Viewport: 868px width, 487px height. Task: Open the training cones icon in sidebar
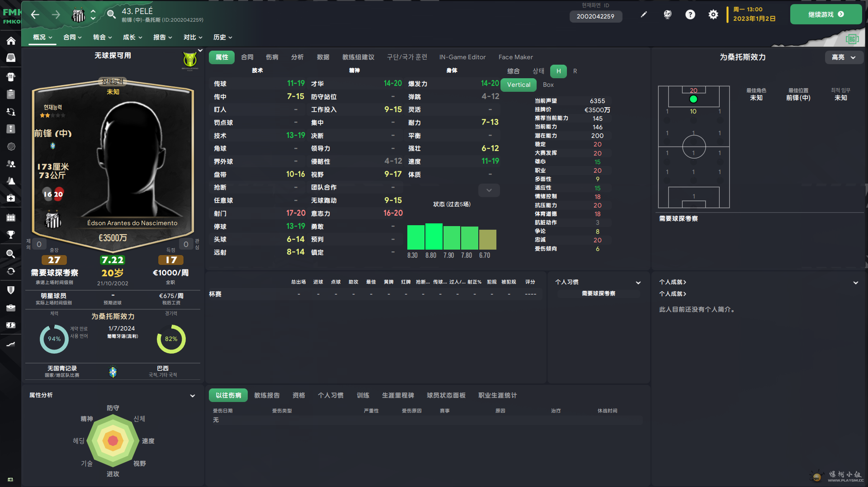(x=11, y=181)
